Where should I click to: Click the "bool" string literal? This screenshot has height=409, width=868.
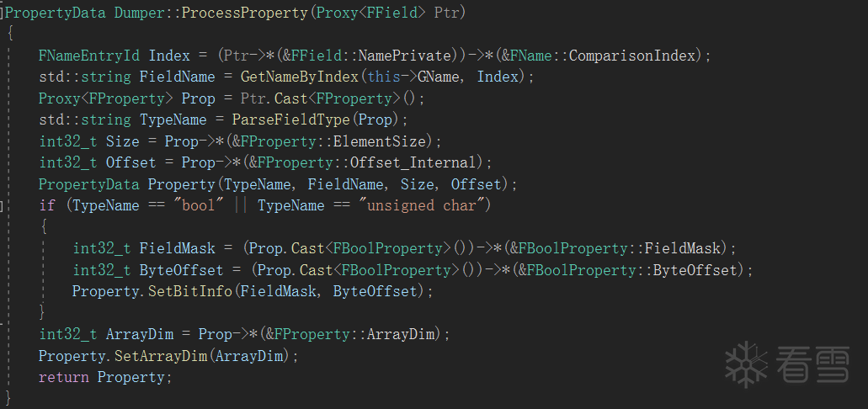[190, 205]
